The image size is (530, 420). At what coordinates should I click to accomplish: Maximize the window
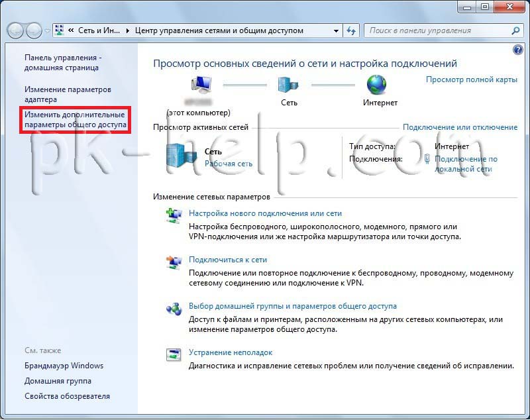coord(485,7)
